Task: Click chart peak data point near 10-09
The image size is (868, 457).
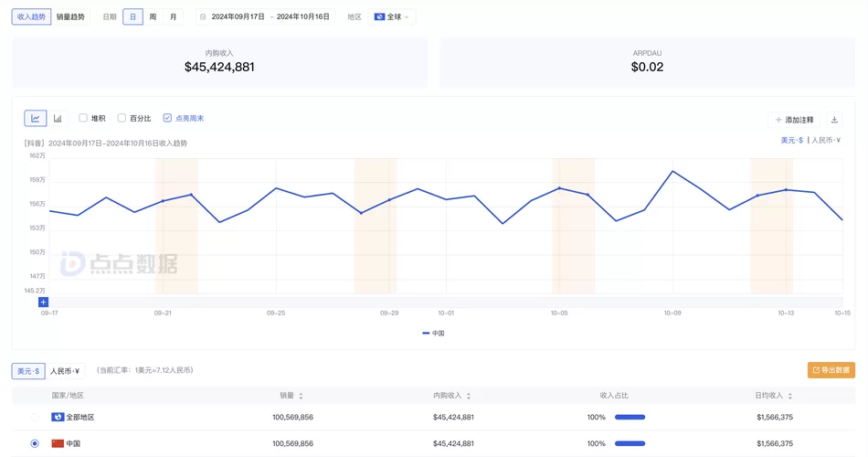Action: (672, 171)
